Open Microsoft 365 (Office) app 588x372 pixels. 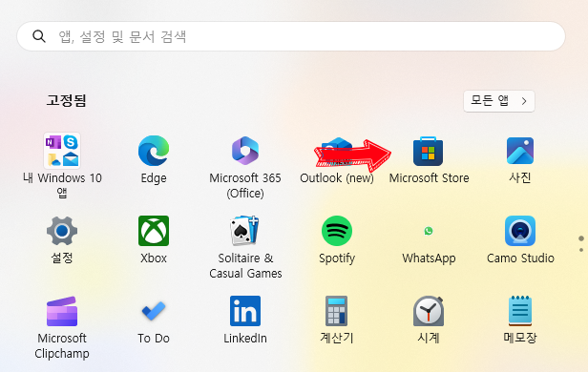245,151
